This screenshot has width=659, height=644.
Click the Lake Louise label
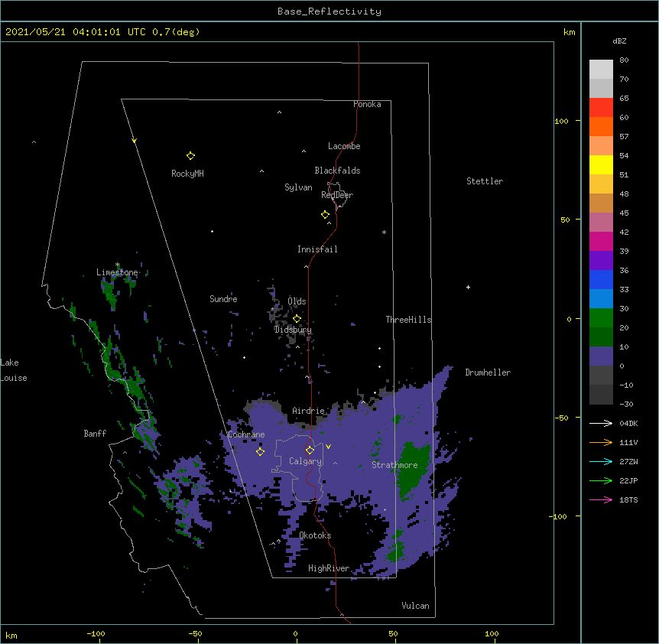pos(14,370)
